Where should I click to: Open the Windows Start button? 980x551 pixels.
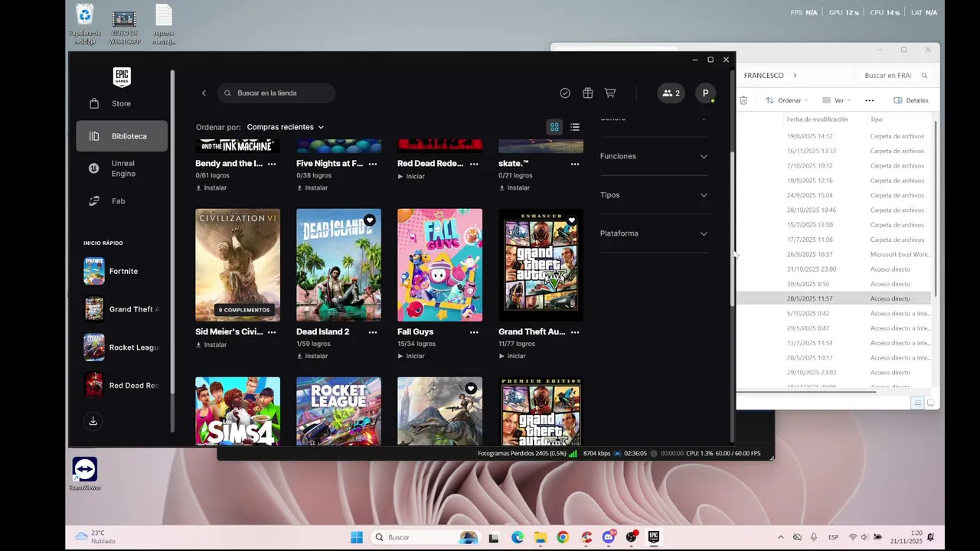click(357, 537)
